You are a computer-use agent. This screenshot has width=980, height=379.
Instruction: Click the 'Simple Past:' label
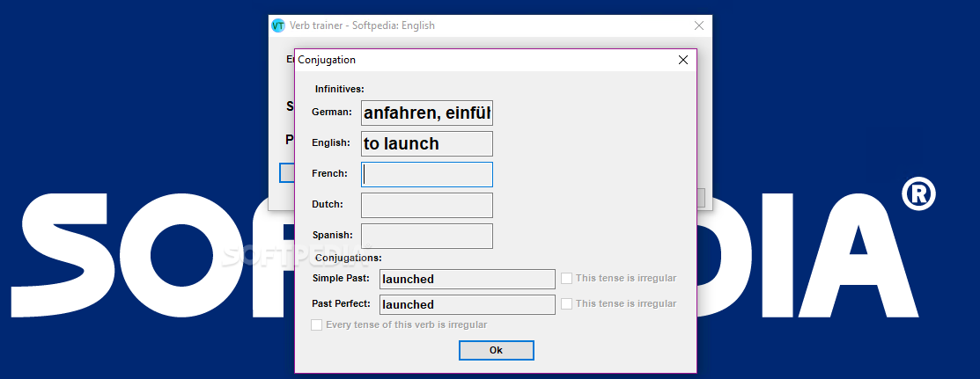coord(341,278)
